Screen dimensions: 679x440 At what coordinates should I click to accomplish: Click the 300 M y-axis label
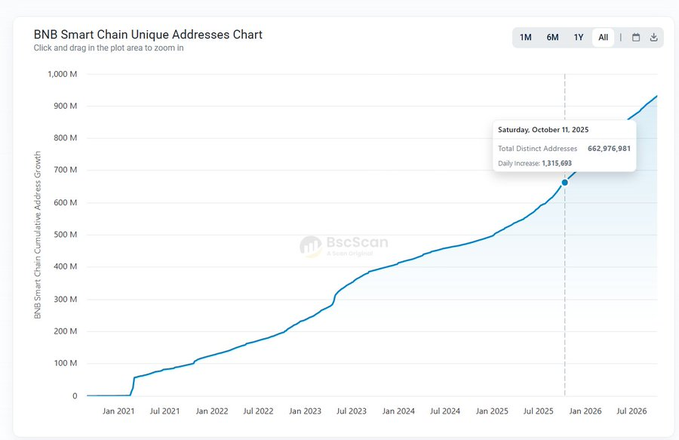[65, 299]
